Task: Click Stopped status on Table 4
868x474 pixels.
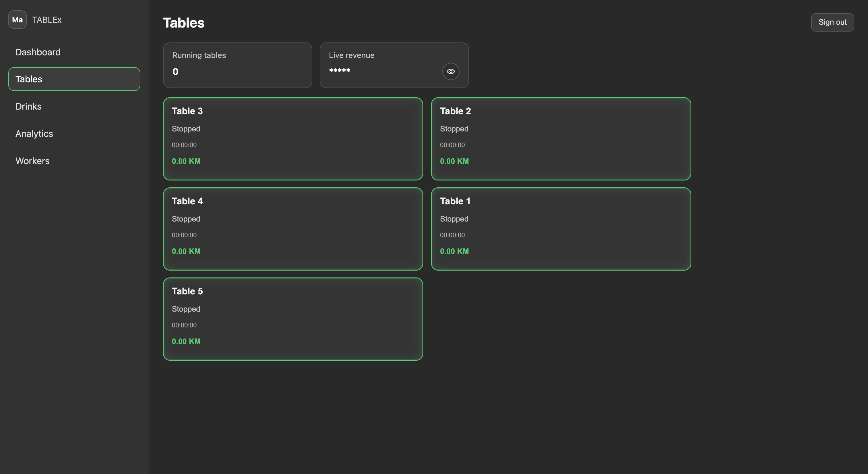Action: pyautogui.click(x=186, y=219)
